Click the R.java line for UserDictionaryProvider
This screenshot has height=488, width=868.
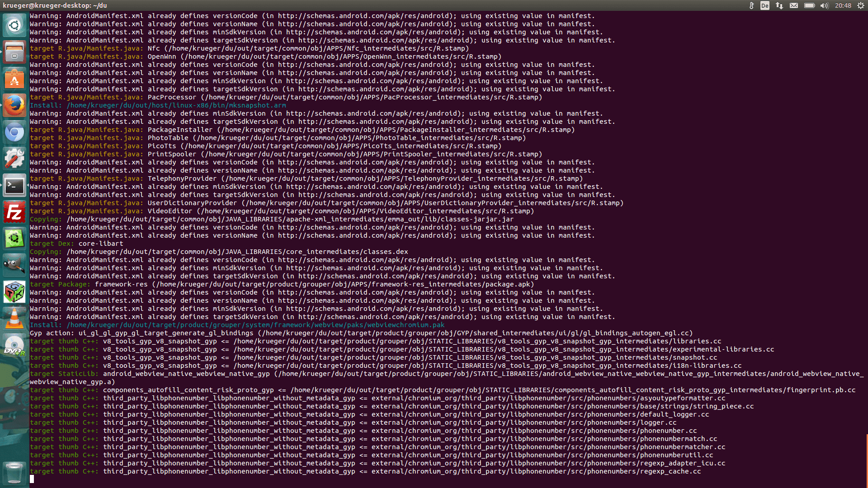(327, 203)
